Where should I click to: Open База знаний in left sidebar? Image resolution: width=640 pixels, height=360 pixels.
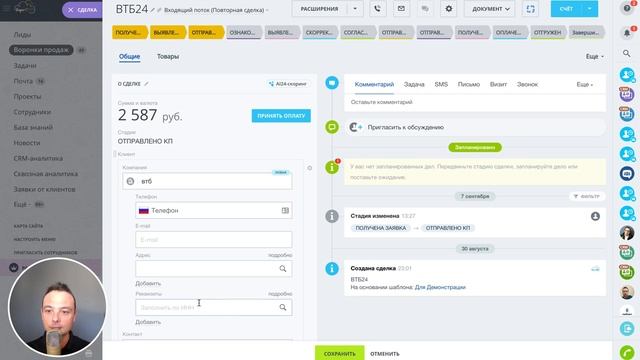(x=33, y=127)
